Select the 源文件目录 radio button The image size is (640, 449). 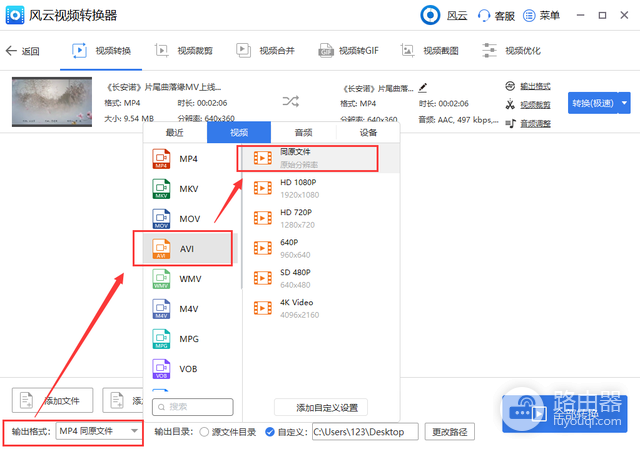(x=204, y=432)
